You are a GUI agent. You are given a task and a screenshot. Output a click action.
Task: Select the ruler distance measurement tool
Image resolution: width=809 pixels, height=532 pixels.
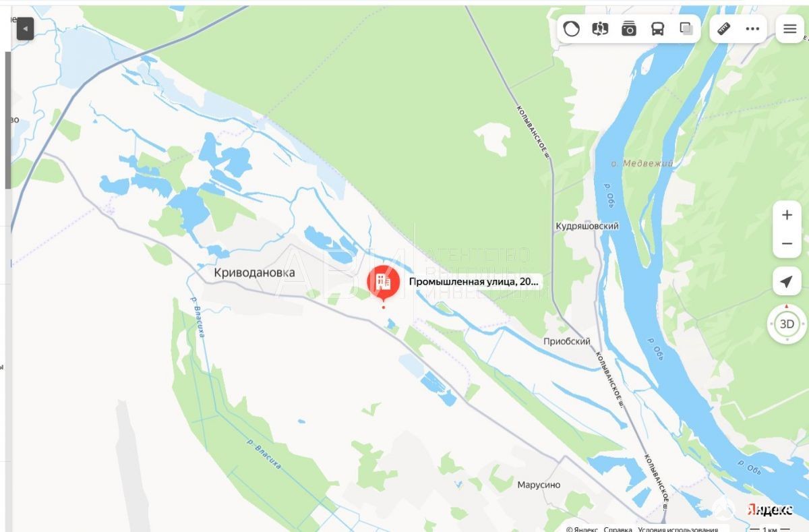pyautogui.click(x=724, y=29)
